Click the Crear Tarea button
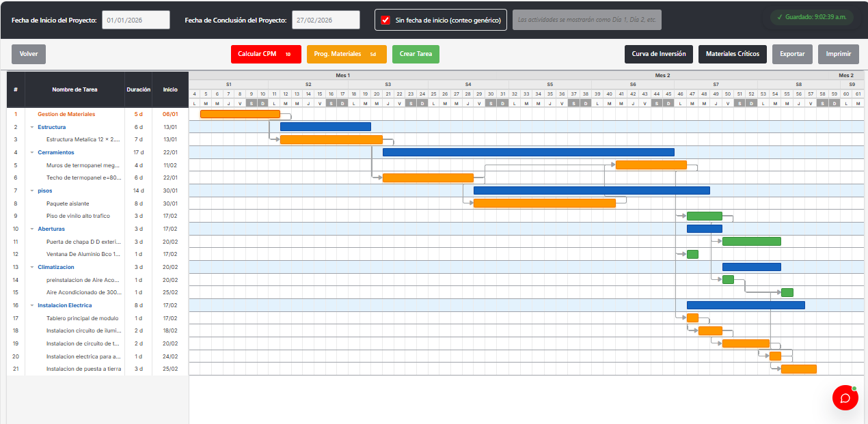 pyautogui.click(x=416, y=54)
